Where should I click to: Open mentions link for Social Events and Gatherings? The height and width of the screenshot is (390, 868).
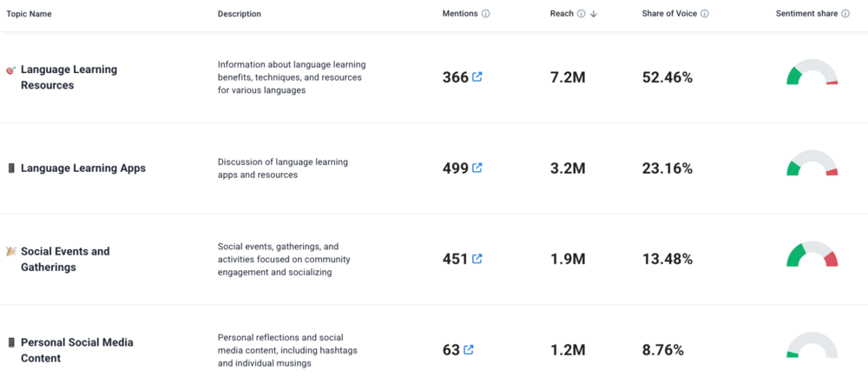pos(477,259)
